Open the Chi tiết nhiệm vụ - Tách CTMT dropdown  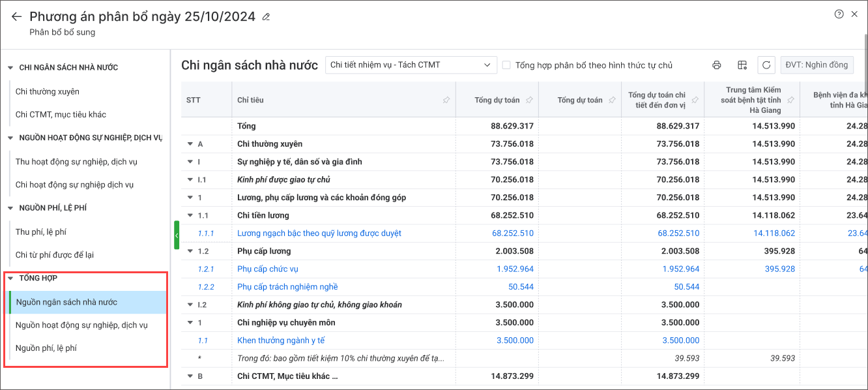point(411,65)
